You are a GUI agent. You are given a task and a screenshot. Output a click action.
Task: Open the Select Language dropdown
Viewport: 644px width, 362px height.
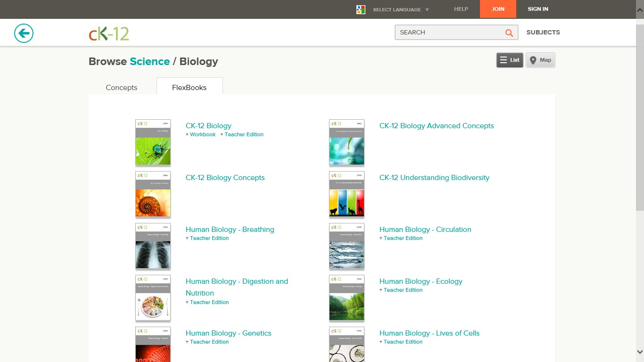(x=401, y=9)
